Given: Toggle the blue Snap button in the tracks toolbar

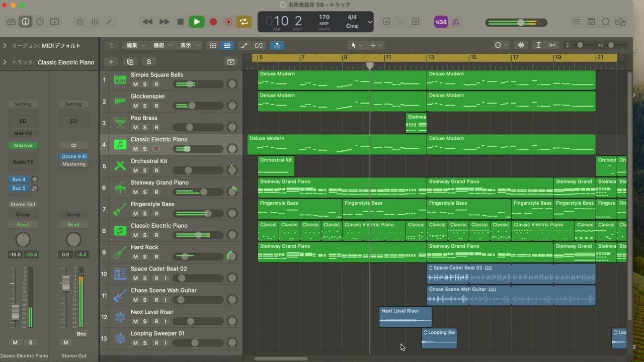Looking at the screenshot, I should point(277,45).
